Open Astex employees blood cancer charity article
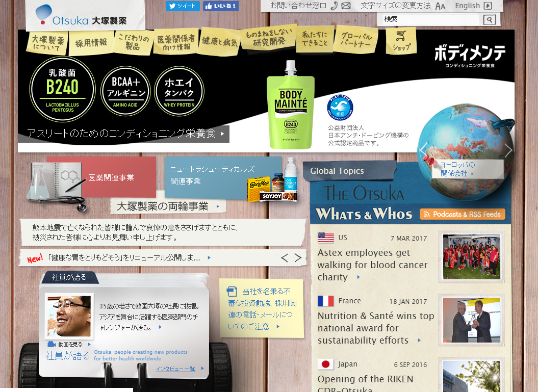 pyautogui.click(x=373, y=265)
